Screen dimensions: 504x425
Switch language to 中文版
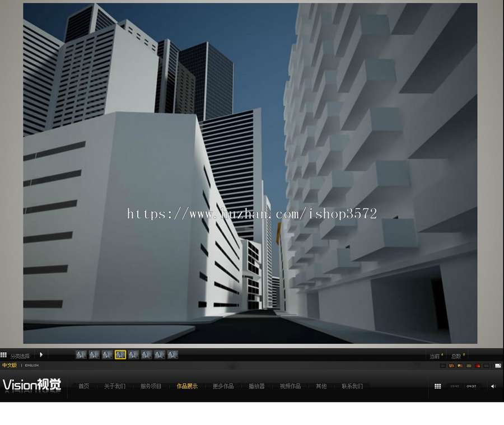[x=10, y=365]
